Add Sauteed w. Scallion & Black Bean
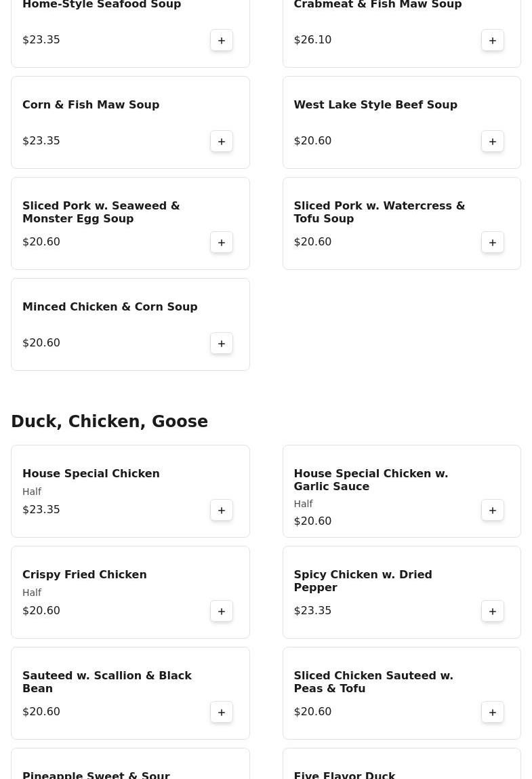Viewport: 532px width, 779px height. (x=222, y=713)
